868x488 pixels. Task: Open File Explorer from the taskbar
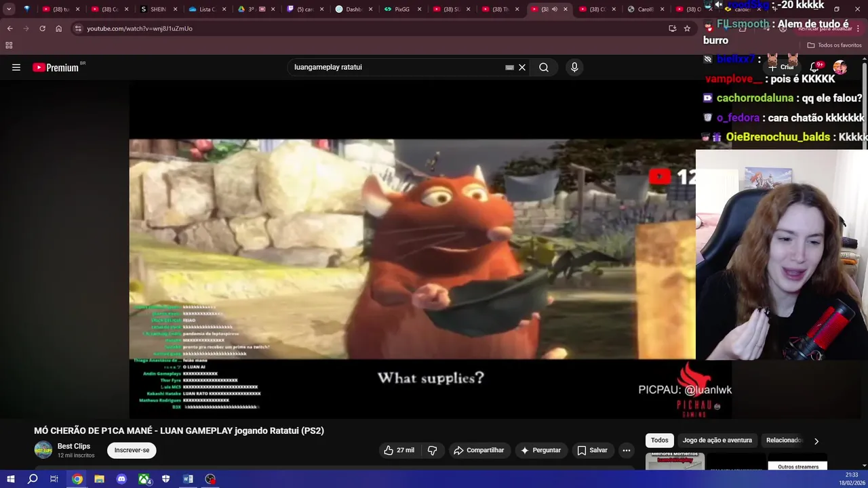(x=99, y=479)
